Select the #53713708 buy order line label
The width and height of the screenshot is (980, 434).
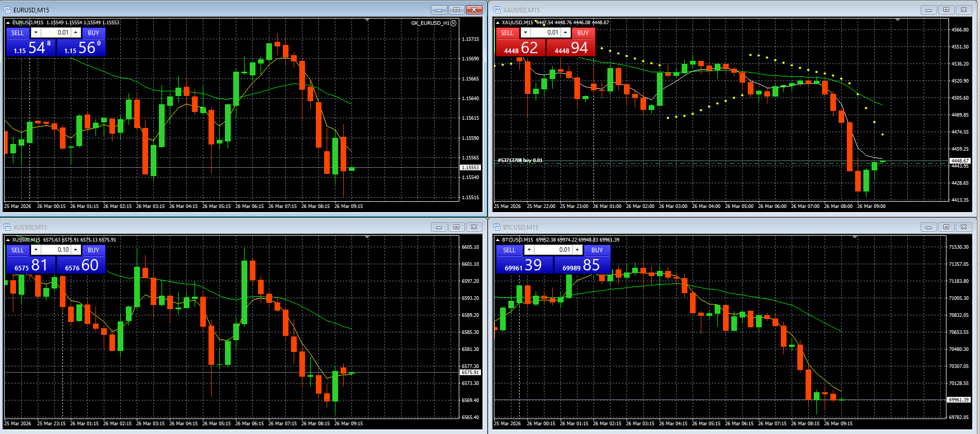[x=520, y=160]
